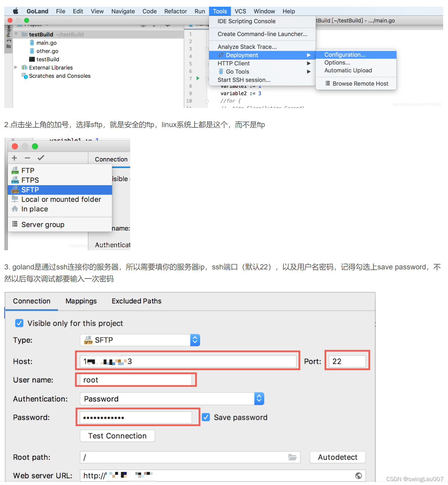Switch to the Connection tab

32,301
